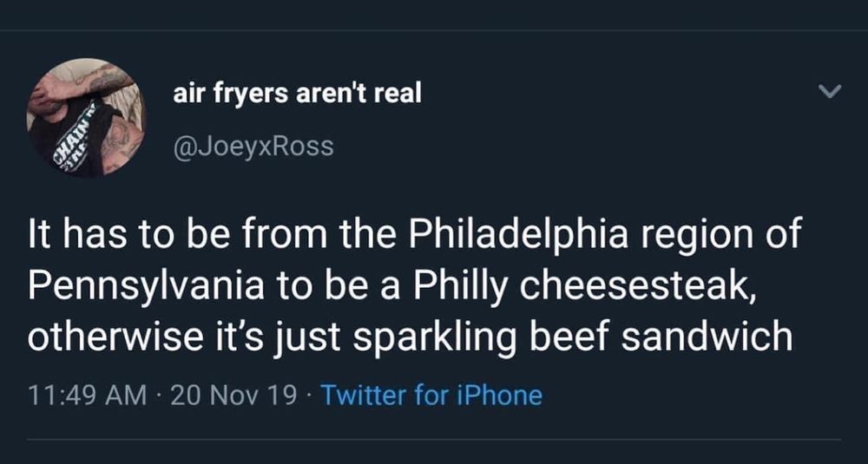Click the "20 Nov 19" date

click(234, 395)
